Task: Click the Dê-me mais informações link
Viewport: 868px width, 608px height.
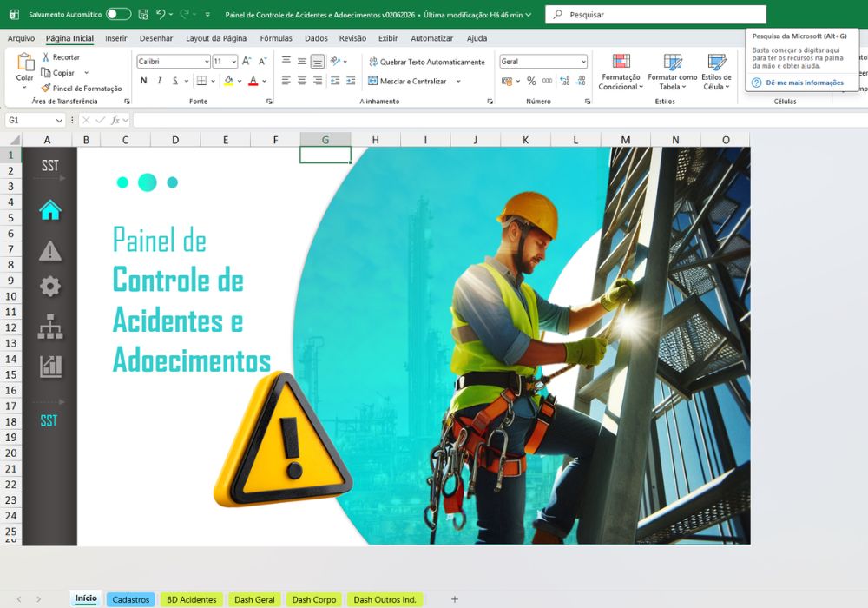Action: (x=805, y=83)
